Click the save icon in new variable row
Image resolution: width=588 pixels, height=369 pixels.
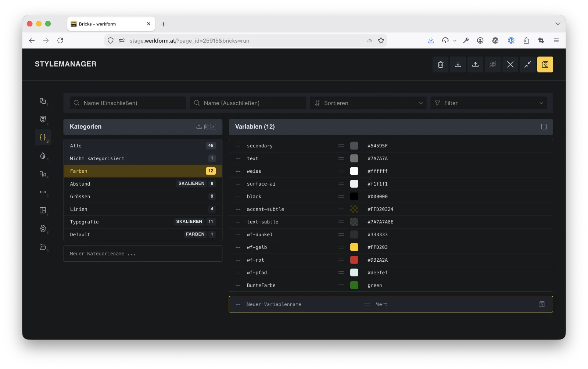[542, 304]
